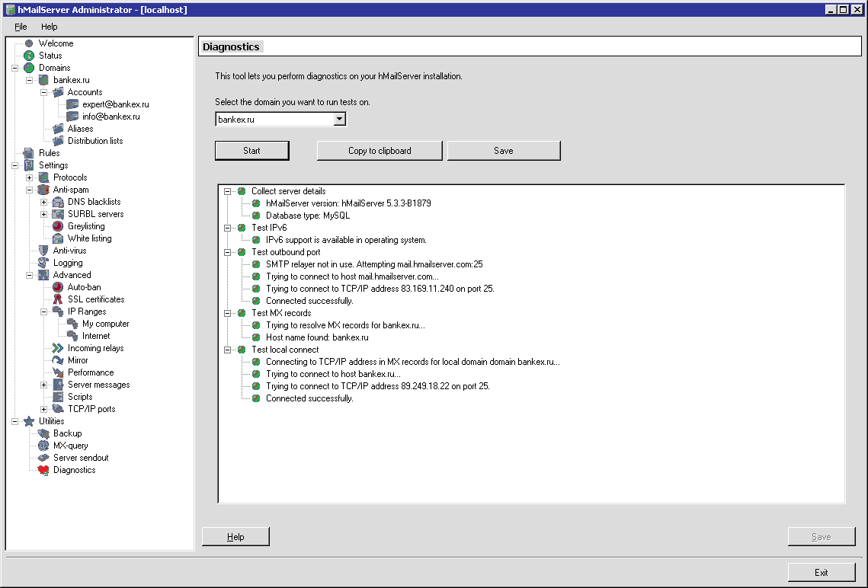Click the Diagnostics heart icon
This screenshot has width=868, height=588.
point(43,470)
